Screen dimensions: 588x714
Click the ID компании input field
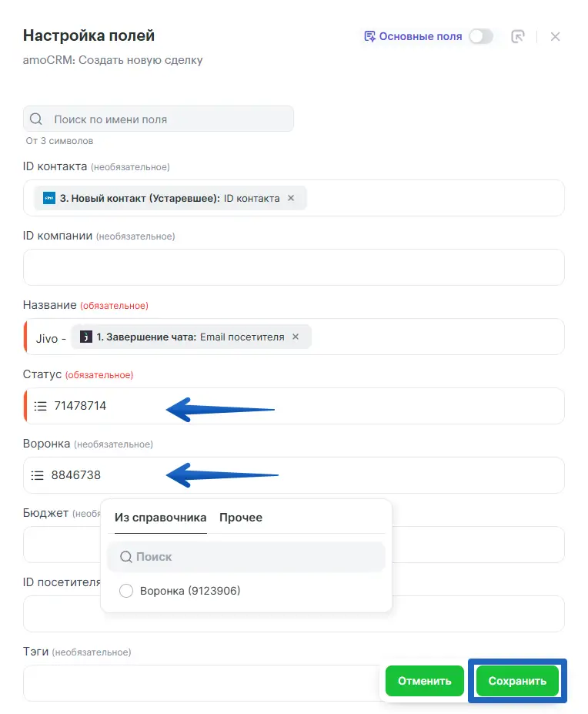(x=293, y=267)
